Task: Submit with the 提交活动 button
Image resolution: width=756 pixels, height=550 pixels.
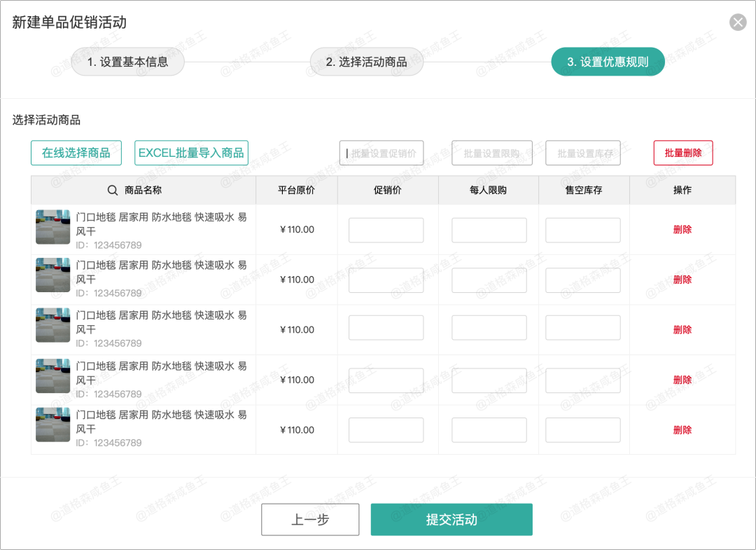Action: click(451, 520)
